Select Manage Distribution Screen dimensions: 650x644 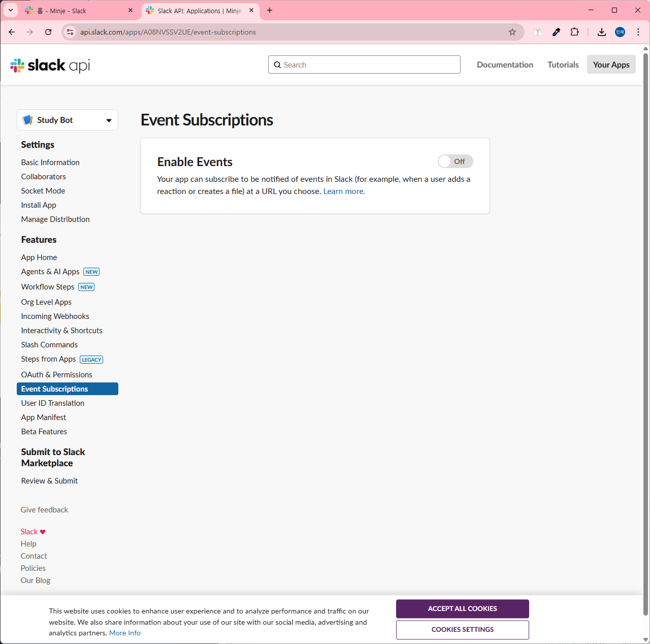pos(55,219)
